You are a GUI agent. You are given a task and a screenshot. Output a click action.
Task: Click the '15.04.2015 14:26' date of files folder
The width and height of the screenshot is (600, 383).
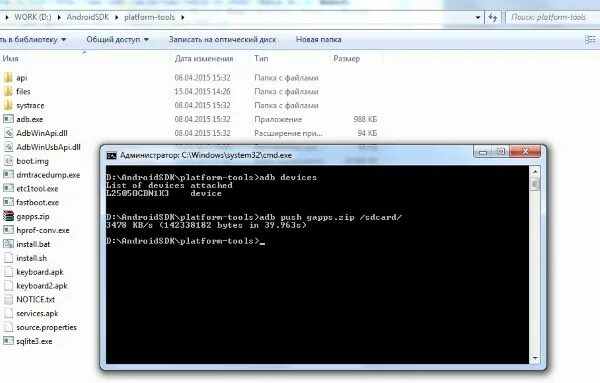202,91
